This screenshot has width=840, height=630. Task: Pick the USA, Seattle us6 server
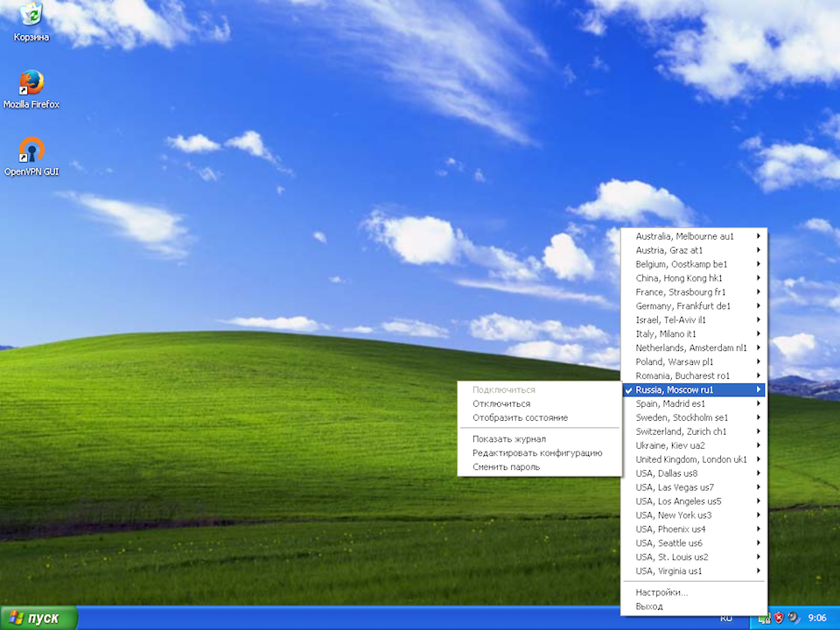point(694,543)
